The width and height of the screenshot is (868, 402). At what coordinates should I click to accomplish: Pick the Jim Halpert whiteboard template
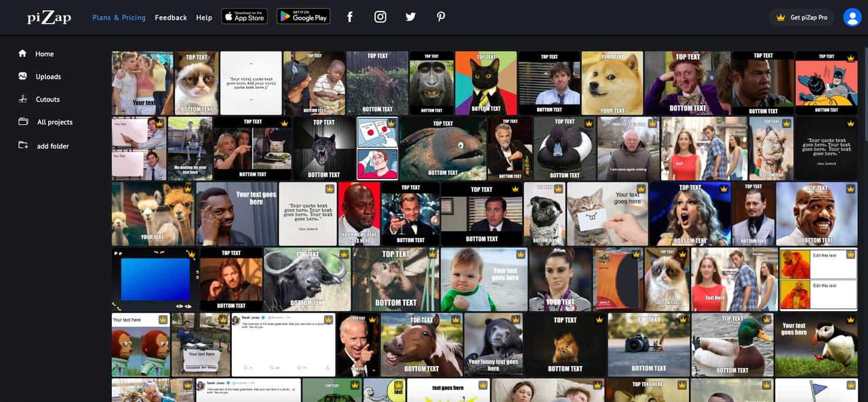pyautogui.click(x=139, y=148)
